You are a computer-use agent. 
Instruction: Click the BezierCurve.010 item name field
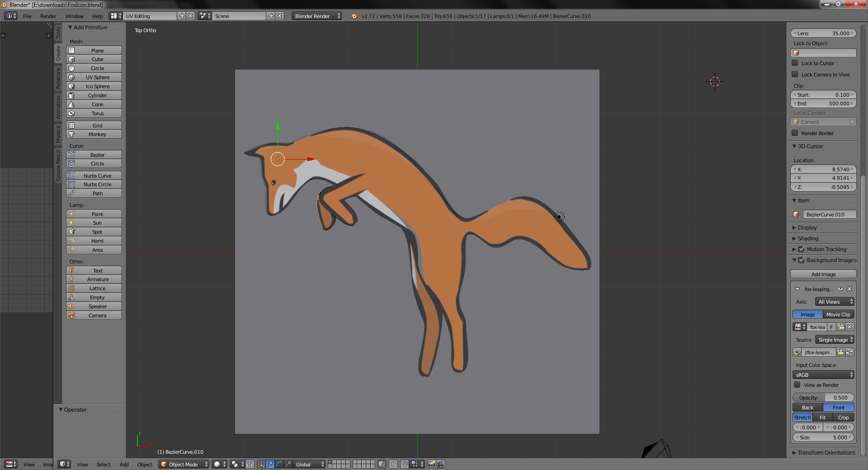point(829,215)
